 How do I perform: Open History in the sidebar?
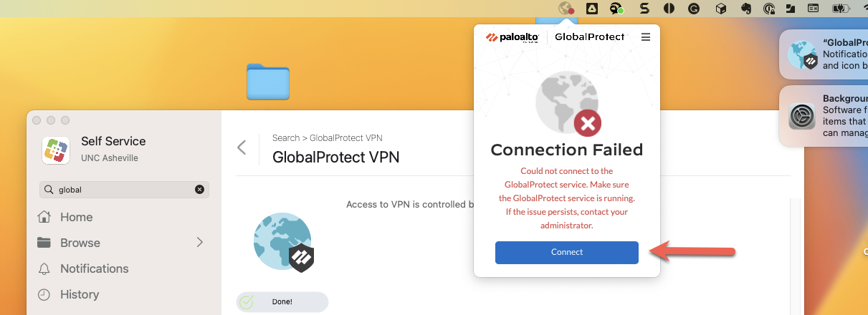[x=79, y=294]
